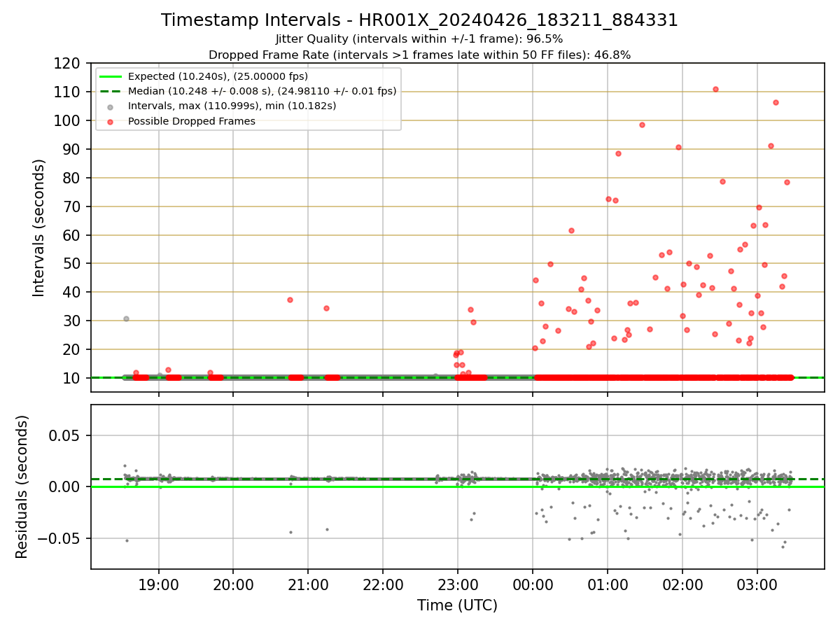Click the solid green line sample in the legend
Image resolution: width=840 pixels, height=630 pixels.
(x=111, y=77)
